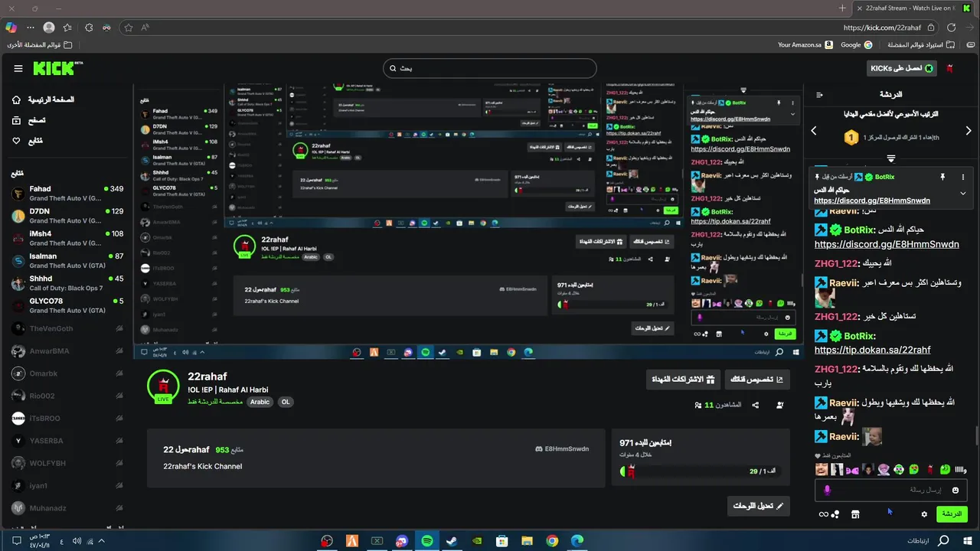Open the pinned discord.gg/E8HmmSnwdn link

[872, 201]
